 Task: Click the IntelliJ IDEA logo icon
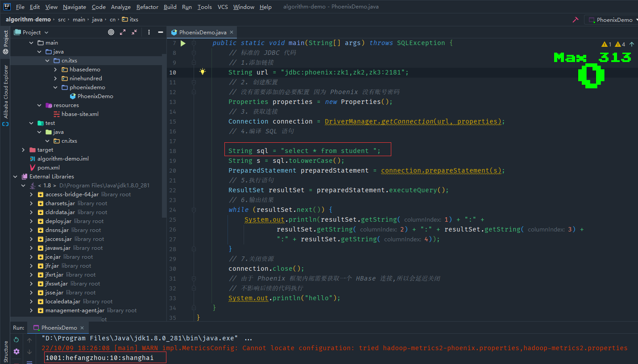[x=7, y=7]
